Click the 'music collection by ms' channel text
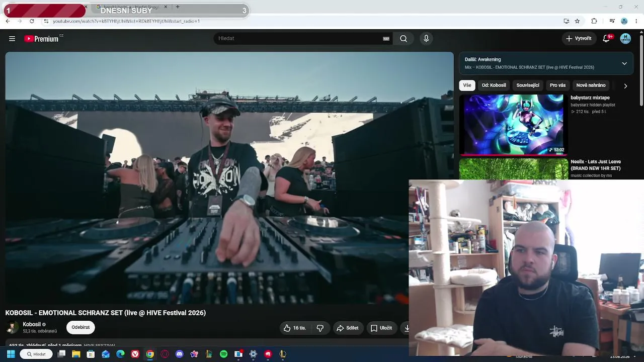 click(x=591, y=175)
